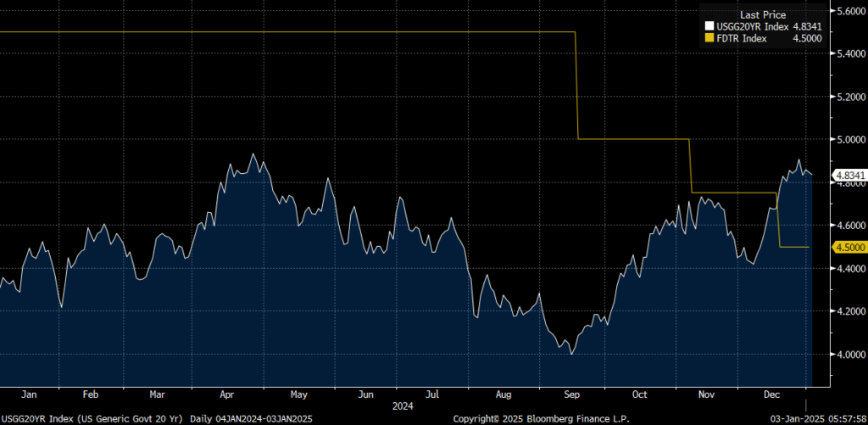
Task: Click the Jan label on time axis
Action: (x=29, y=394)
